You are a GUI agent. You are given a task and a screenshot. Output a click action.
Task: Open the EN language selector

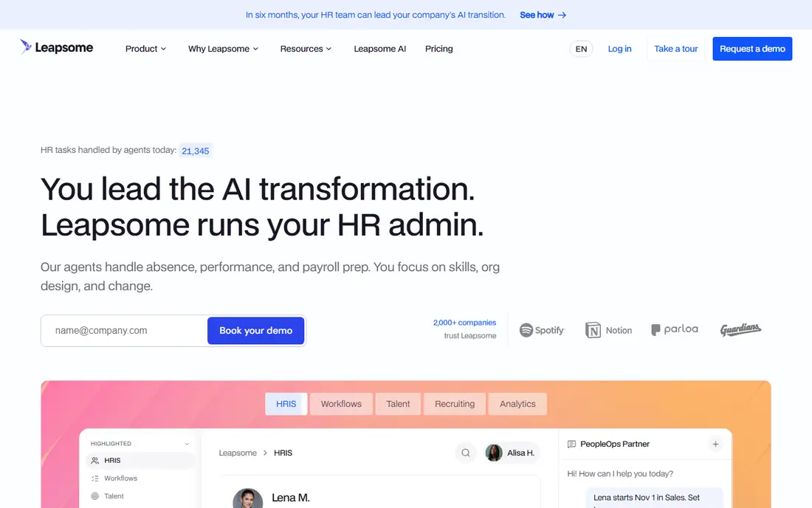coord(581,49)
